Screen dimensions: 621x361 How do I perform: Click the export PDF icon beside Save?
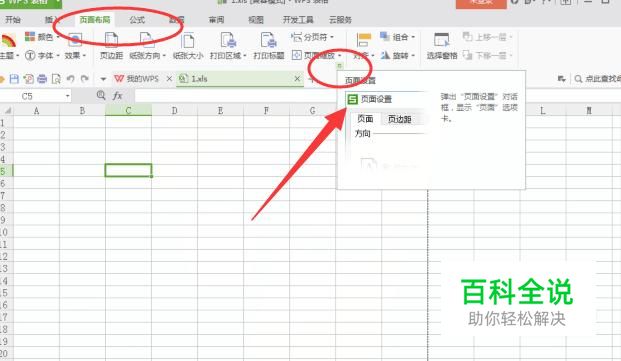[29, 79]
